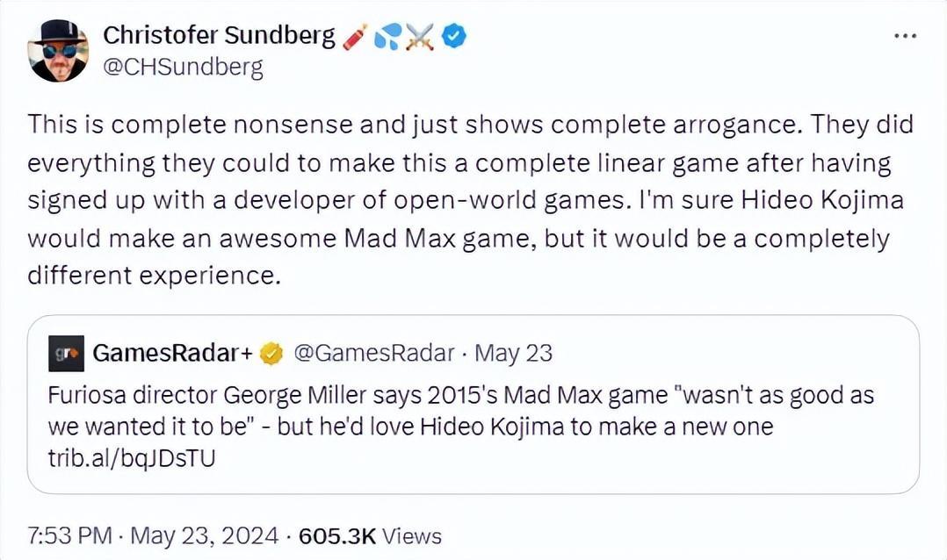Image resolution: width=947 pixels, height=560 pixels.
Task: Click the @GamesRadar handle
Action: (x=372, y=354)
